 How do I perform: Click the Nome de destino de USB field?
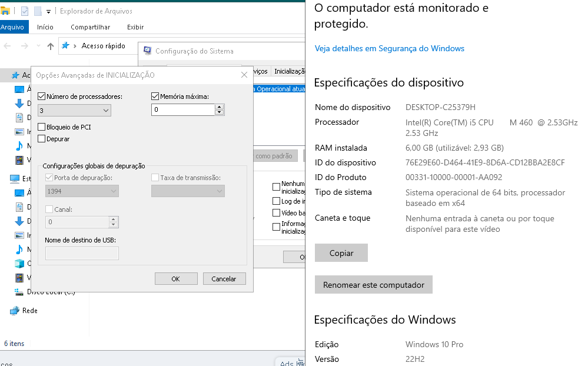[x=82, y=254]
